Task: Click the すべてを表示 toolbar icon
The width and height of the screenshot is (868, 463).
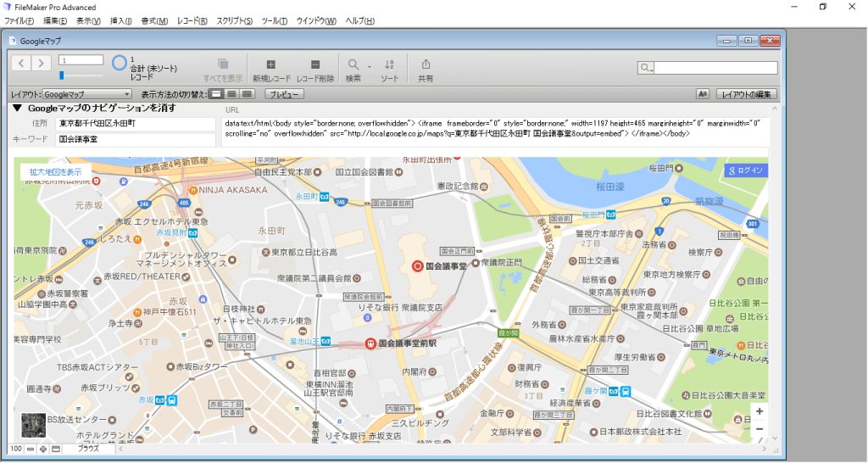Action: 223,64
